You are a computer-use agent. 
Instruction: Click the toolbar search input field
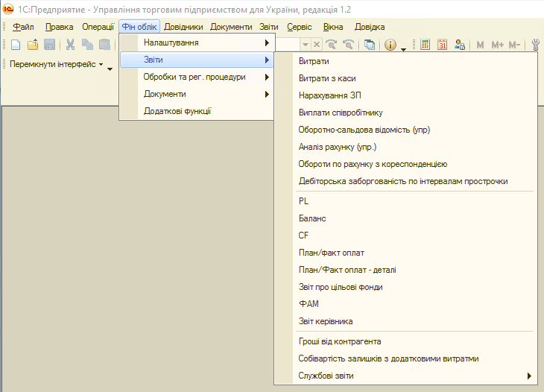tap(288, 45)
